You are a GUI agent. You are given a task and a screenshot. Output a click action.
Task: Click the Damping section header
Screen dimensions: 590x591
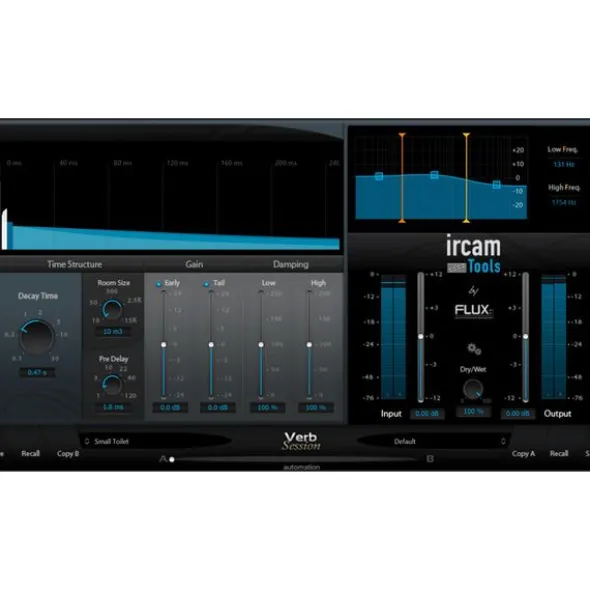pyautogui.click(x=291, y=264)
